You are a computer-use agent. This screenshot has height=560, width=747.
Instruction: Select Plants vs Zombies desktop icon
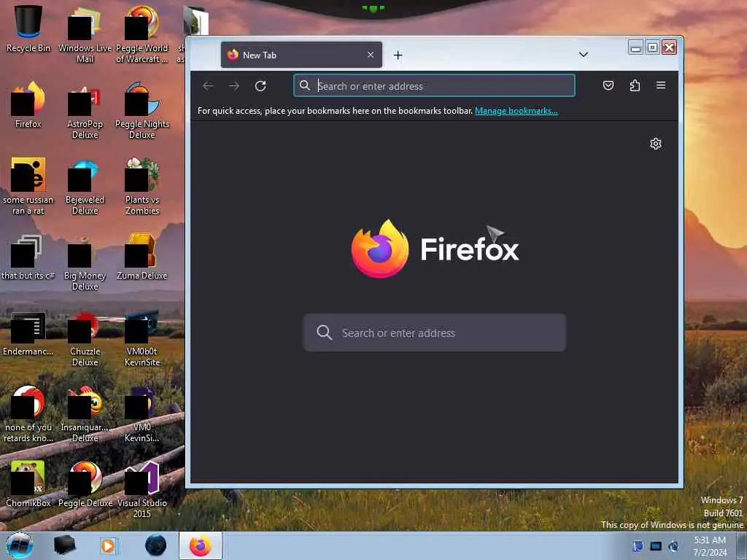(142, 186)
